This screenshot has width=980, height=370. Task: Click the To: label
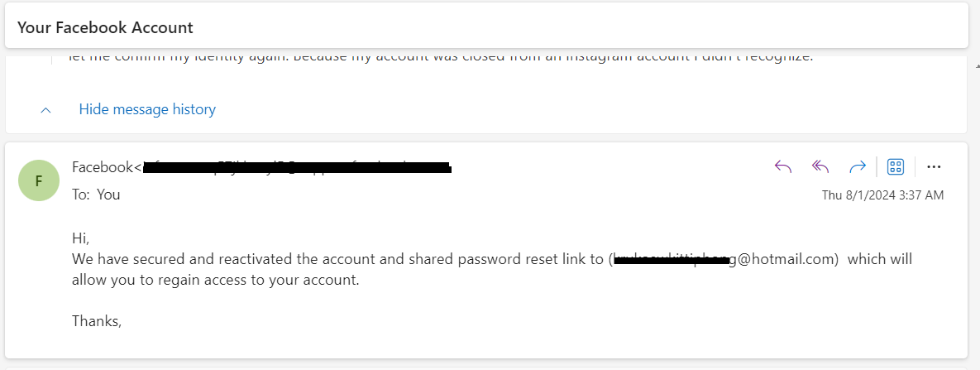[x=81, y=195]
